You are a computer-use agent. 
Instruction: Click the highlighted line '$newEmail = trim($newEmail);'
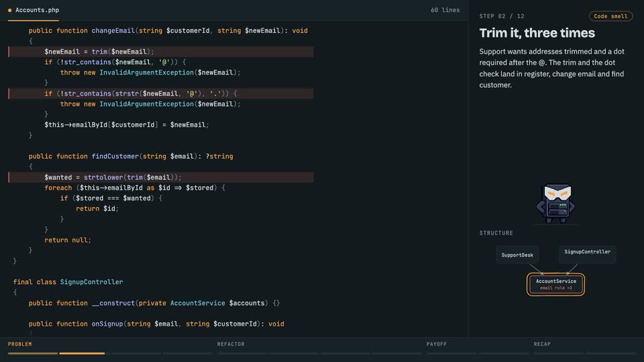[x=160, y=52]
